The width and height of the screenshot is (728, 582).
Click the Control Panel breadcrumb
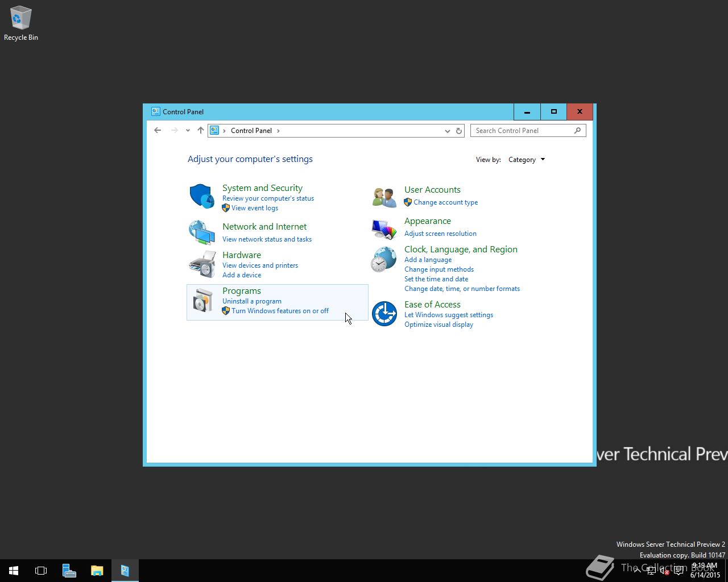(x=251, y=131)
